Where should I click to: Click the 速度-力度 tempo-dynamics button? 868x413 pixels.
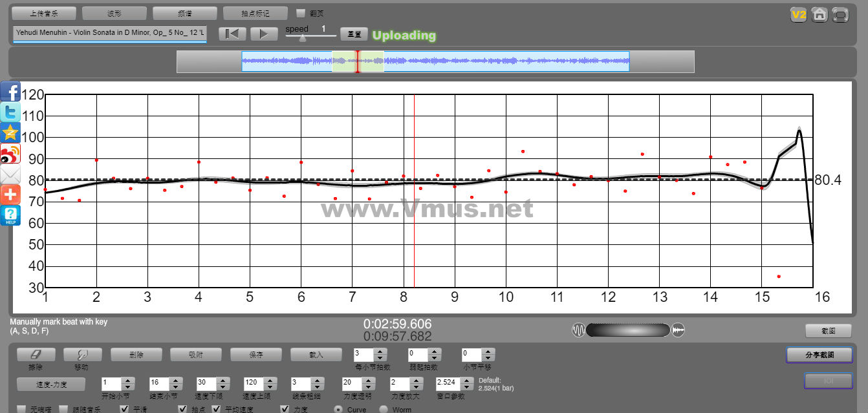(x=52, y=384)
